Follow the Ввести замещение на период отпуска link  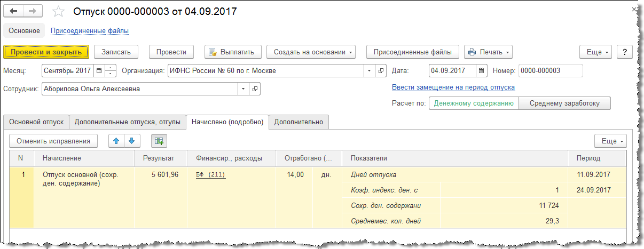pos(453,87)
